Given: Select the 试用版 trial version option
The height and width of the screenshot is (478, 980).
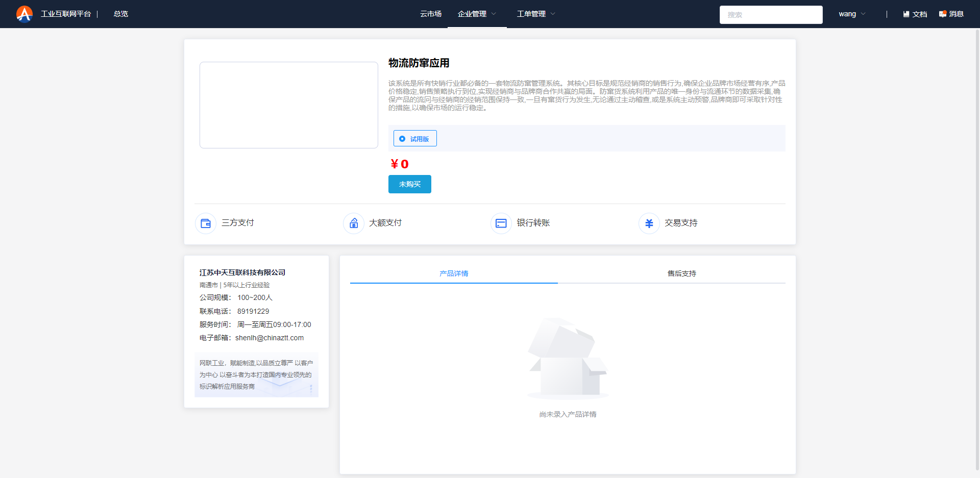Looking at the screenshot, I should pos(415,139).
